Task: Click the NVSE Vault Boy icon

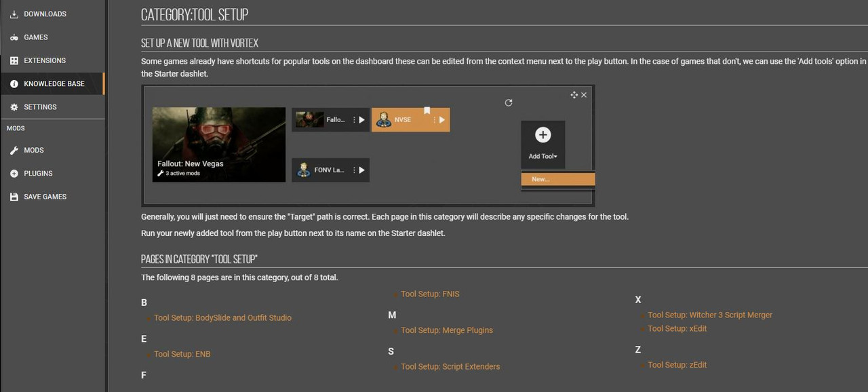Action: click(x=383, y=120)
